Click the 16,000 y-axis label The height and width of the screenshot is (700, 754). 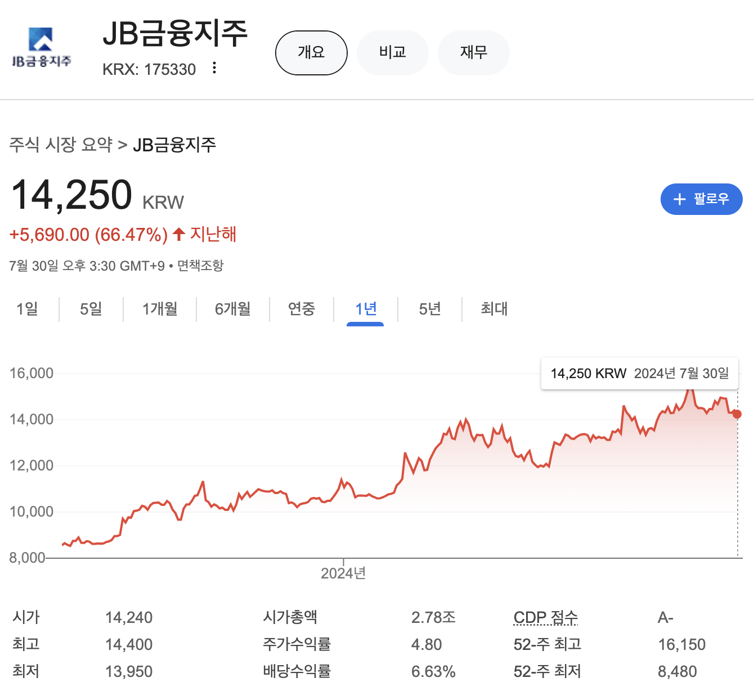click(x=32, y=373)
